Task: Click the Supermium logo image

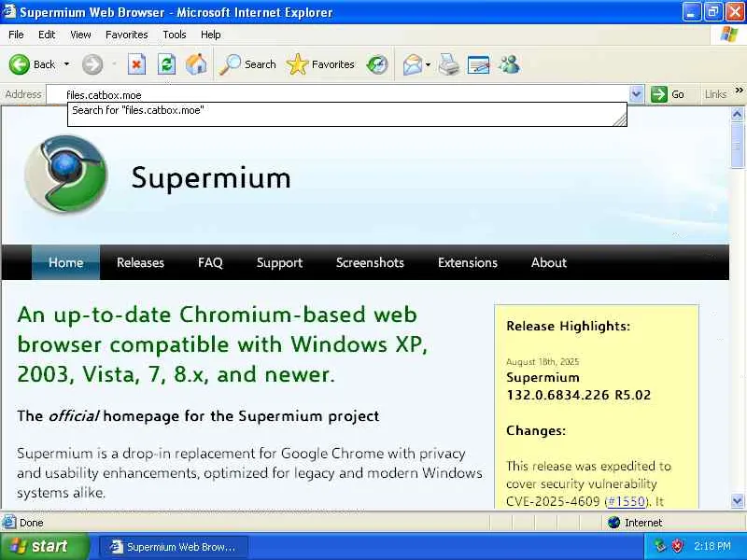Action: [x=66, y=174]
